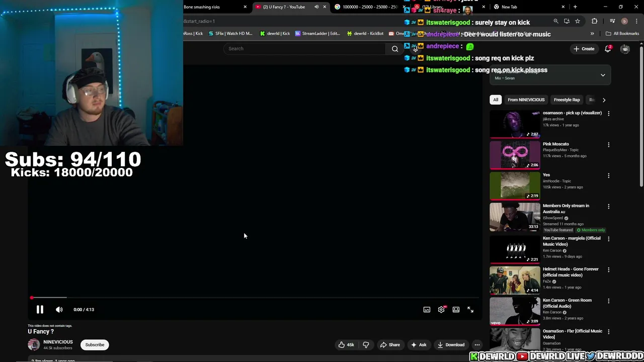Share the U Fancy ? video
644x362 pixels.
click(390, 345)
